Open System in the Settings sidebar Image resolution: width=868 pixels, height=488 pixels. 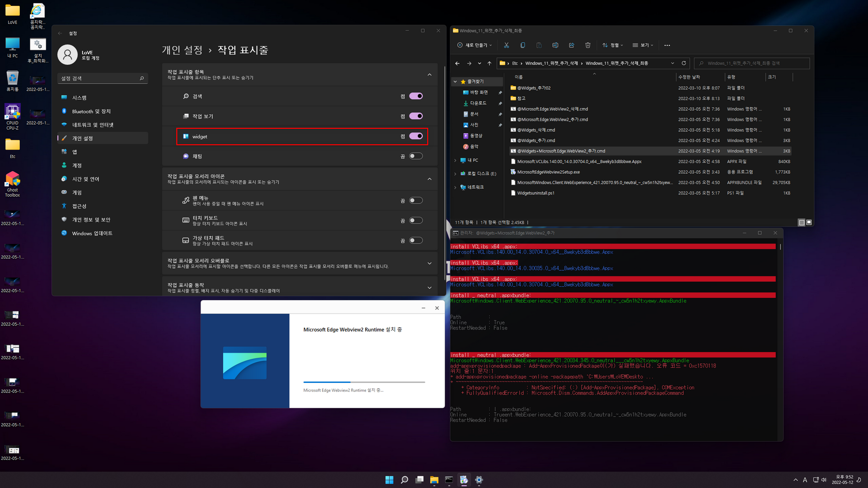[103, 98]
